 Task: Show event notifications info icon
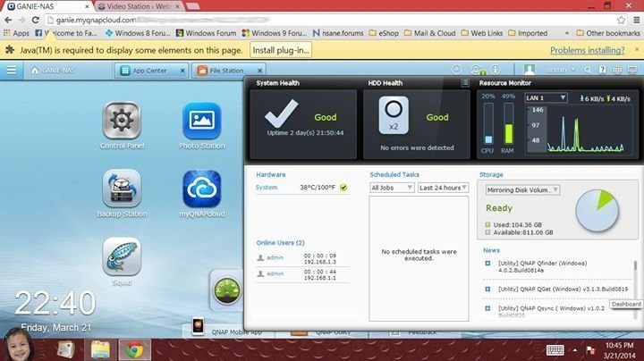[x=496, y=71]
